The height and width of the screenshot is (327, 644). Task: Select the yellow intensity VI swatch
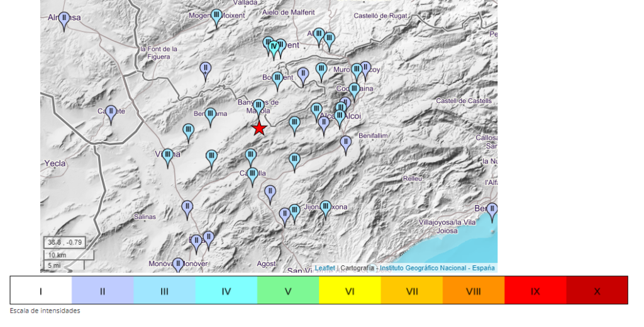pyautogui.click(x=350, y=291)
